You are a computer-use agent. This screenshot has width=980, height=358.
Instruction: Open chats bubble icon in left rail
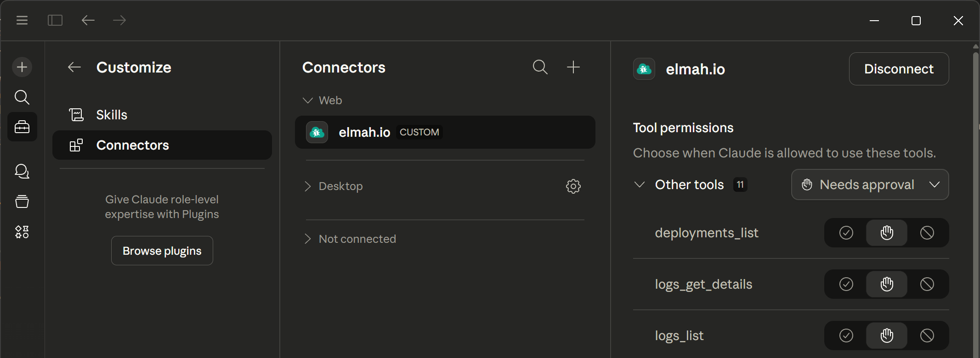[22, 171]
